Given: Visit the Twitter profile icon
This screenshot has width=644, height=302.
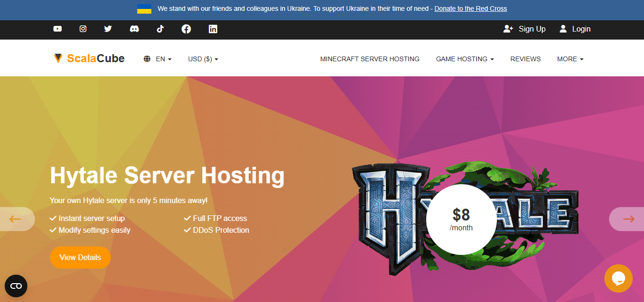Looking at the screenshot, I should [108, 29].
